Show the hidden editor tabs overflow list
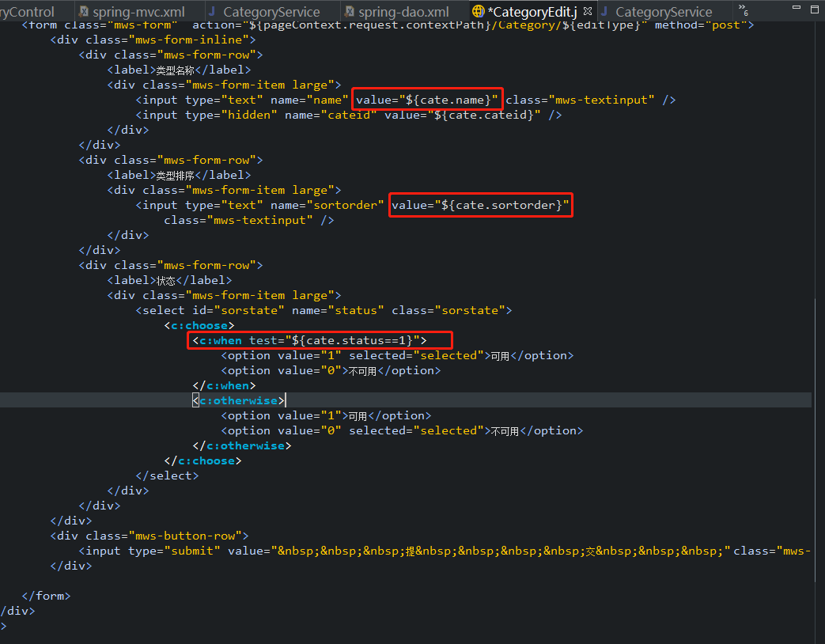 (x=743, y=9)
